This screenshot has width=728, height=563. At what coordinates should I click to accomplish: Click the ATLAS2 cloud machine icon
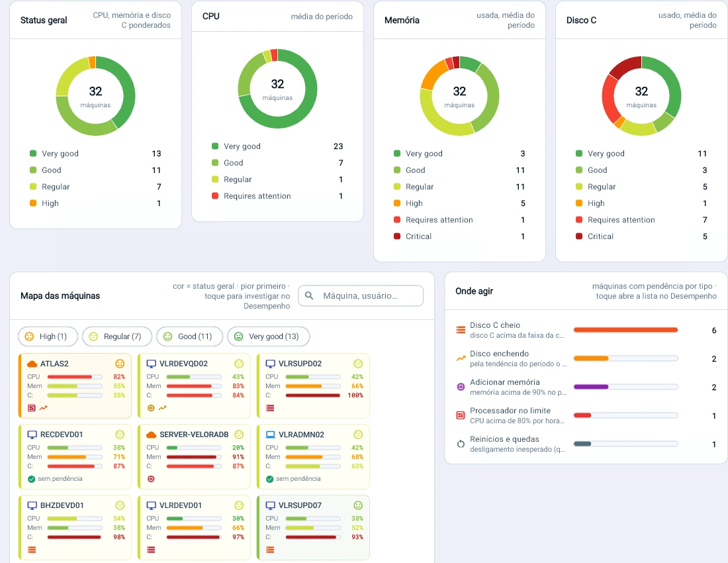point(32,364)
